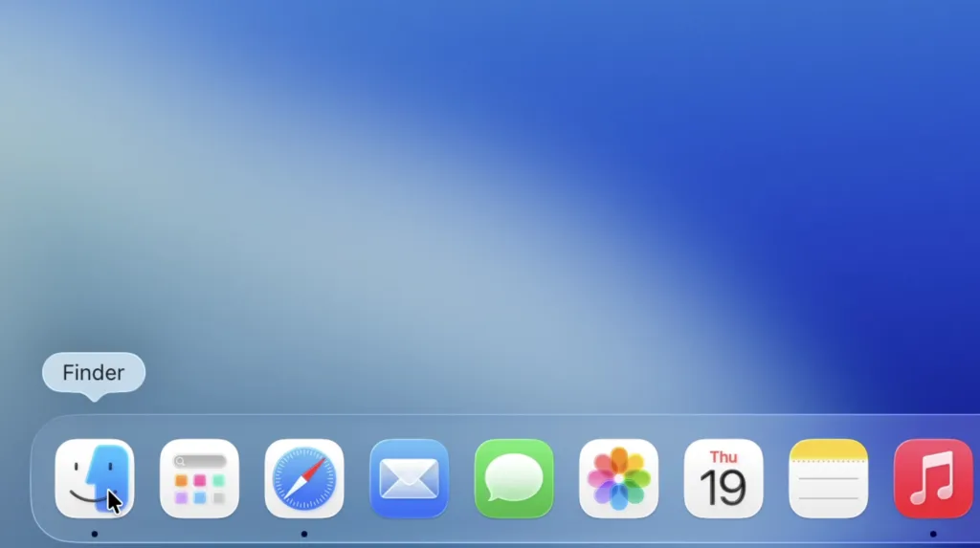980x548 pixels.
Task: Launch Photos colorful flower icon
Action: (619, 478)
